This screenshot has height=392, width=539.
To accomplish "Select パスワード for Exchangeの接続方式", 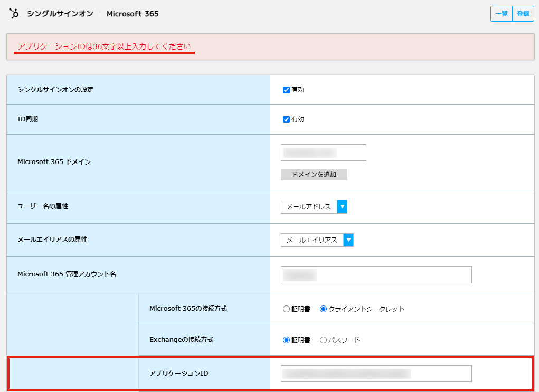I will 323,340.
